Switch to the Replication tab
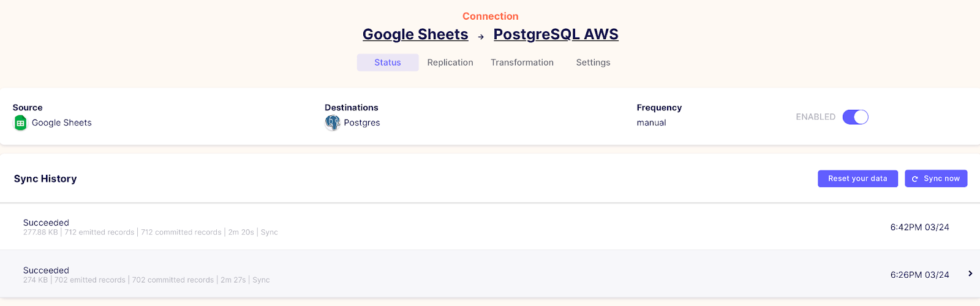Image resolution: width=980 pixels, height=306 pixels. 450,63
